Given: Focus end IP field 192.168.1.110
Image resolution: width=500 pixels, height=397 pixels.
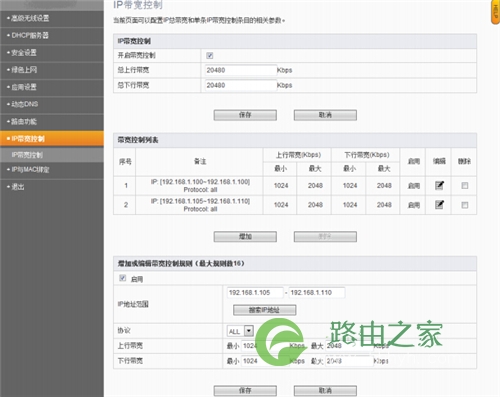Looking at the screenshot, I should click(317, 293).
